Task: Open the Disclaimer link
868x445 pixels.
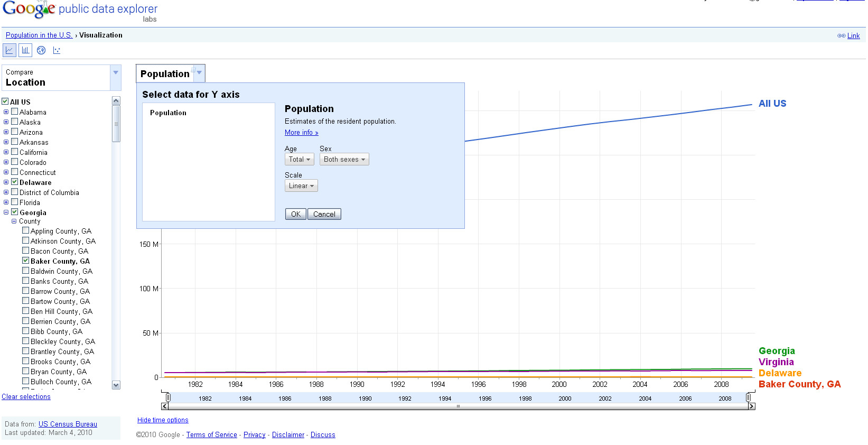Action: click(288, 435)
